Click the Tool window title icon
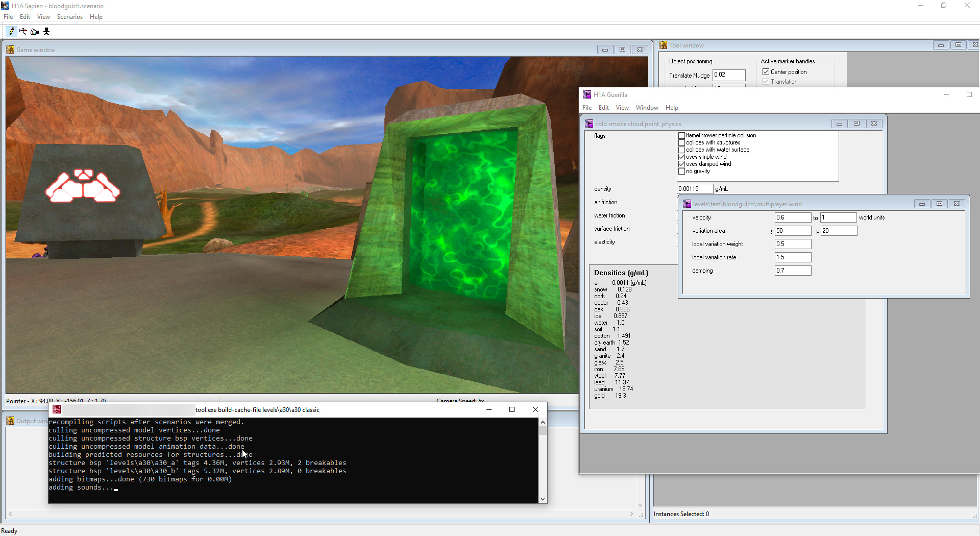 [x=663, y=45]
